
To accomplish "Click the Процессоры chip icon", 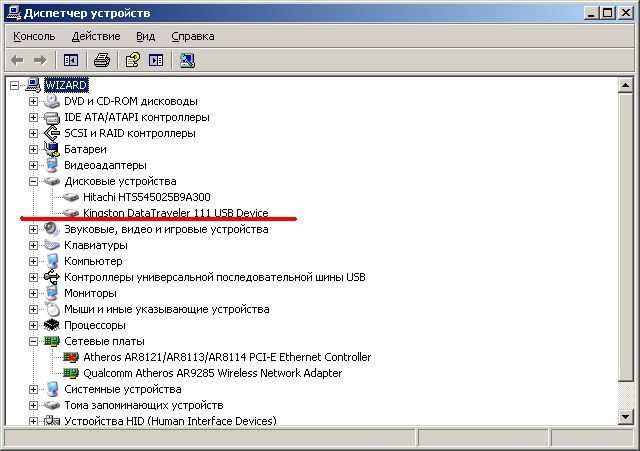I will (x=52, y=325).
